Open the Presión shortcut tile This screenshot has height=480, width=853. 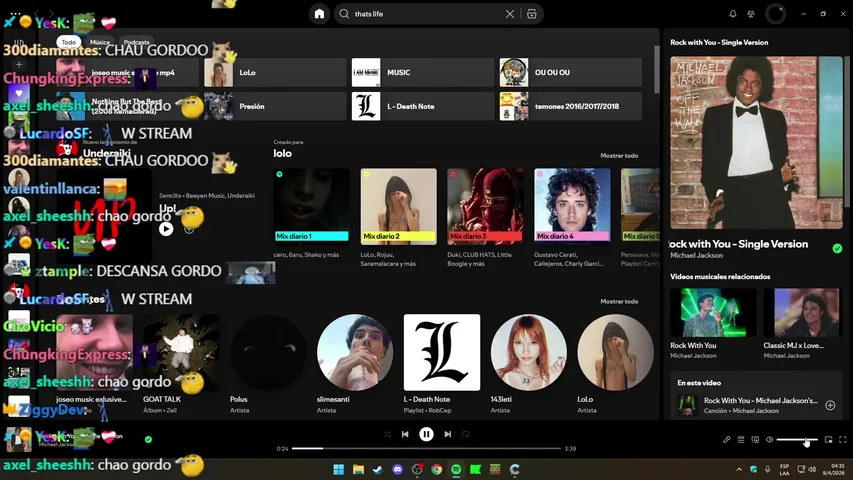[x=275, y=106]
